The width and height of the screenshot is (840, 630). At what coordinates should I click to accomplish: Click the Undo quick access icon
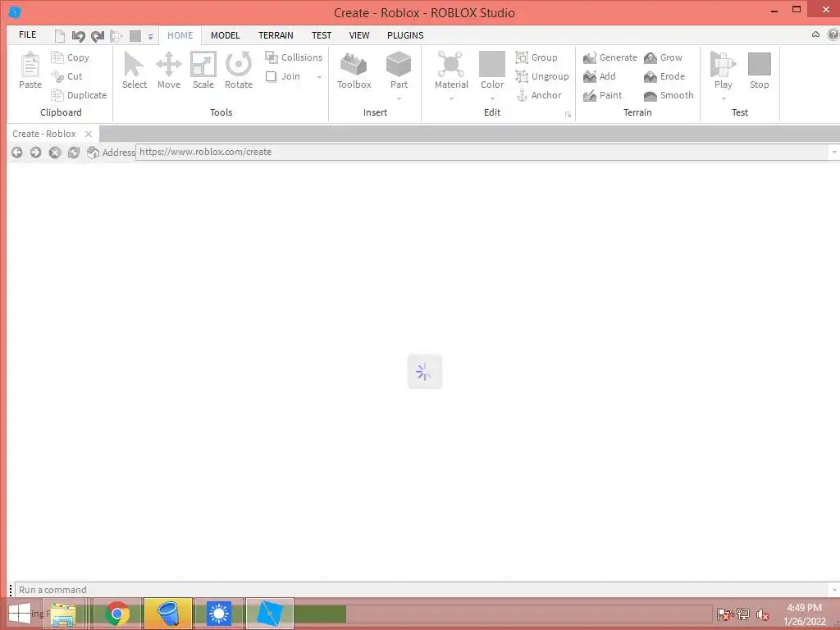(78, 36)
